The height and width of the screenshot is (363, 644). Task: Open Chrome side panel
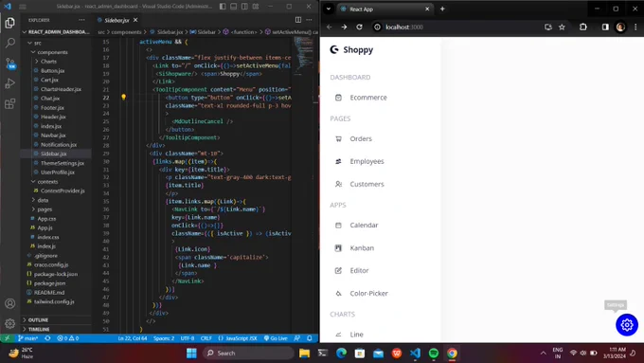tap(605, 27)
